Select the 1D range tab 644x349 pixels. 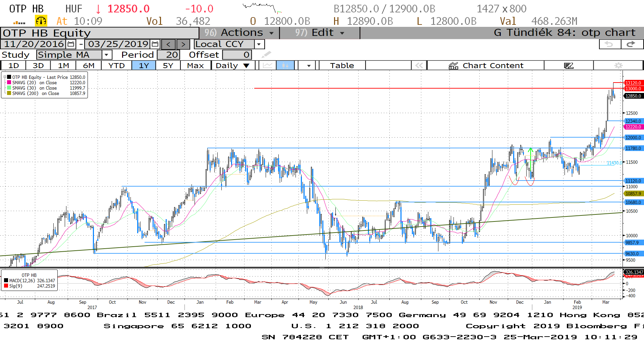(x=13, y=65)
